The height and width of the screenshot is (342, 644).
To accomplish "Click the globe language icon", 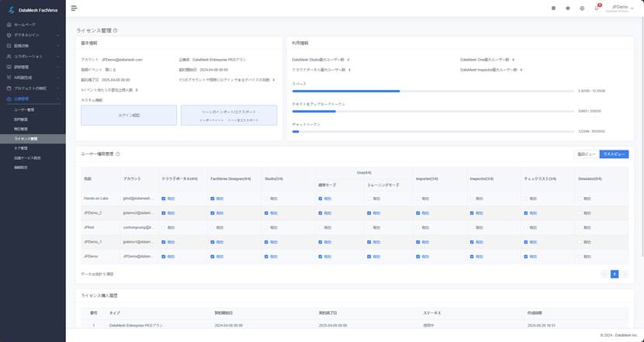I will coord(582,8).
